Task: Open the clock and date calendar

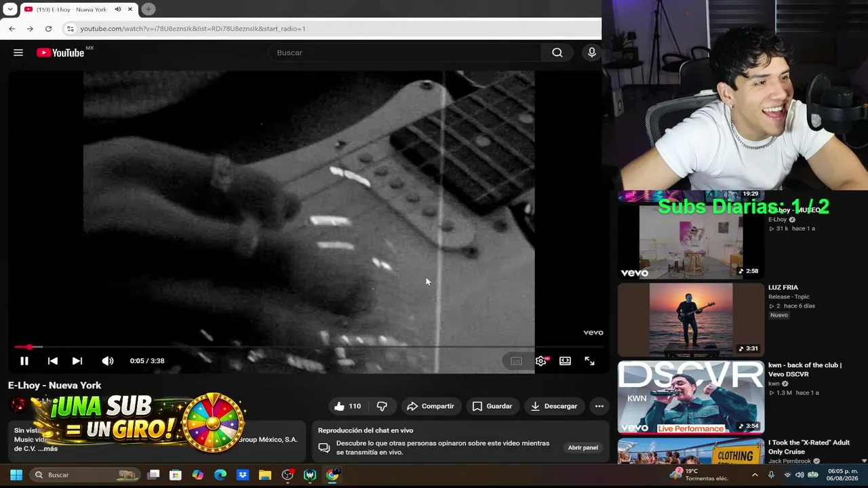Action: tap(842, 474)
